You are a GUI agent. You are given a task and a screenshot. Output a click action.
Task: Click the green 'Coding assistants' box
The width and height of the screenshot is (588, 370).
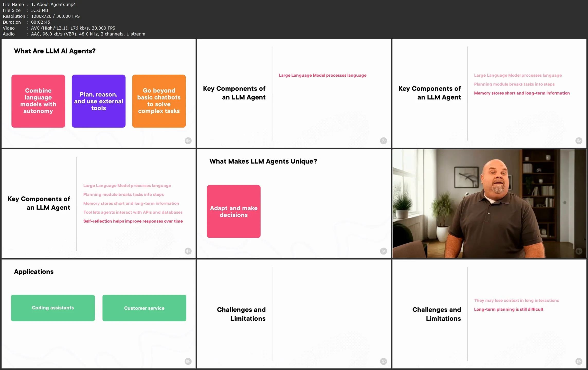pos(53,308)
